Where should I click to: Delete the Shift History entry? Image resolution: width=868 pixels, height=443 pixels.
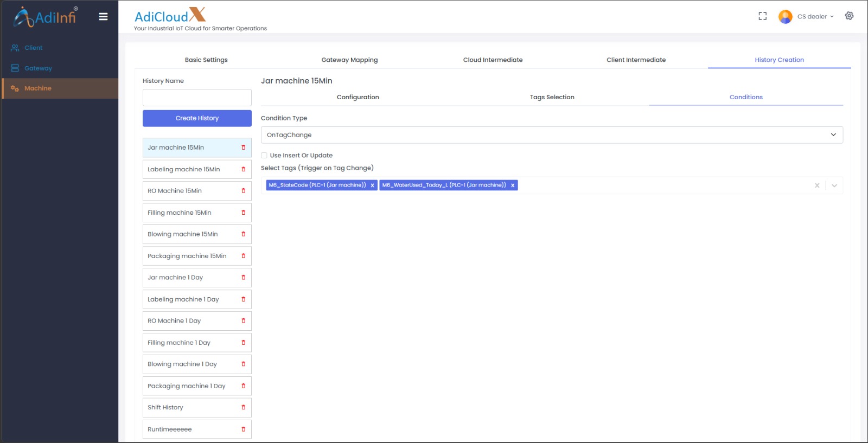click(x=243, y=407)
